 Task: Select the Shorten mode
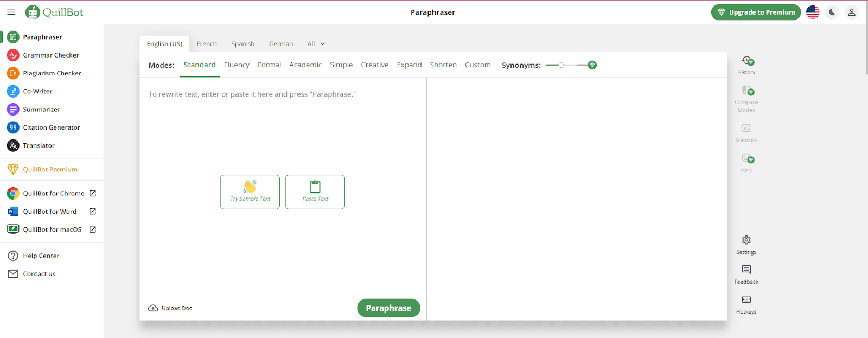(x=443, y=65)
